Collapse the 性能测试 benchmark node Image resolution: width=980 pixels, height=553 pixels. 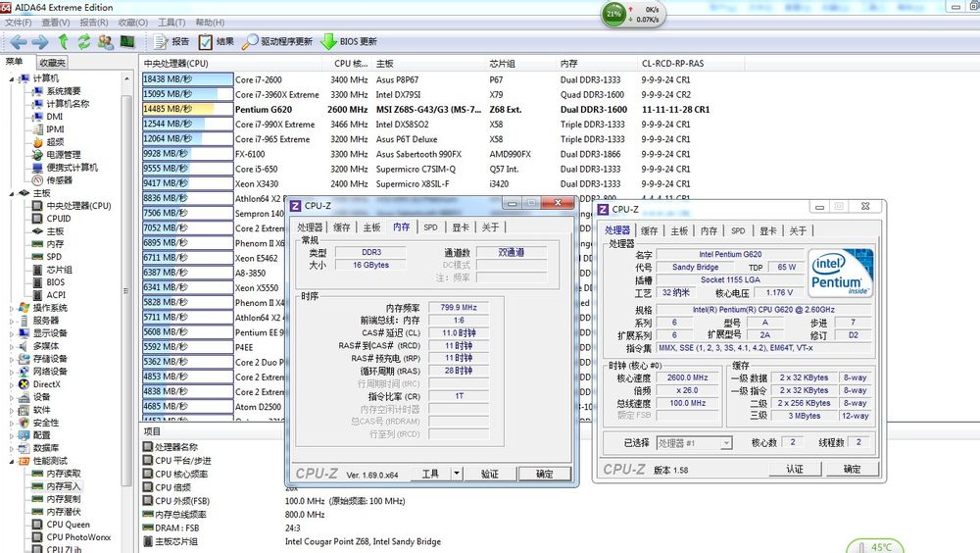11,461
